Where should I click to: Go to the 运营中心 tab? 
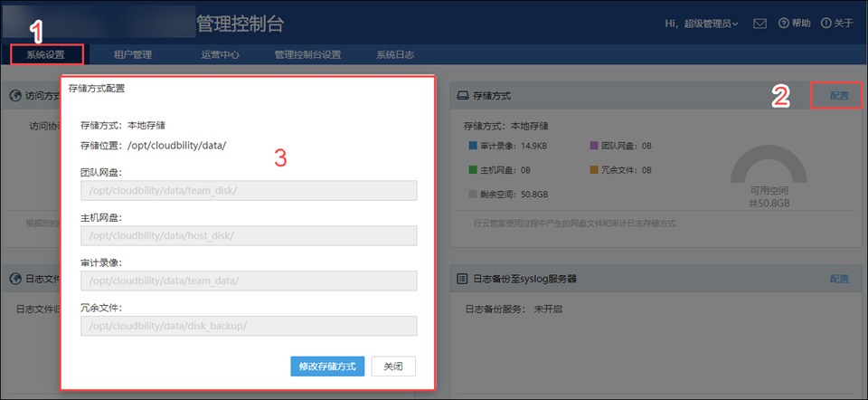coord(221,55)
